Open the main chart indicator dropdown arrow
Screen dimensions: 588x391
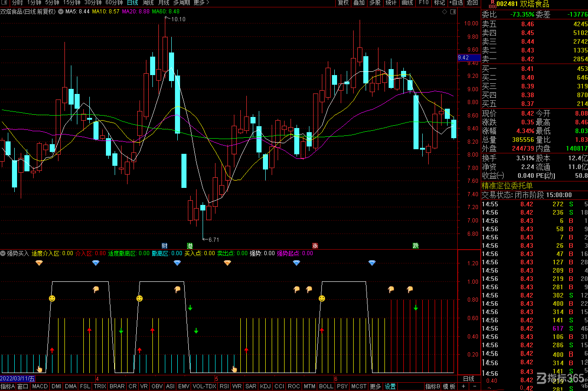click(x=60, y=12)
